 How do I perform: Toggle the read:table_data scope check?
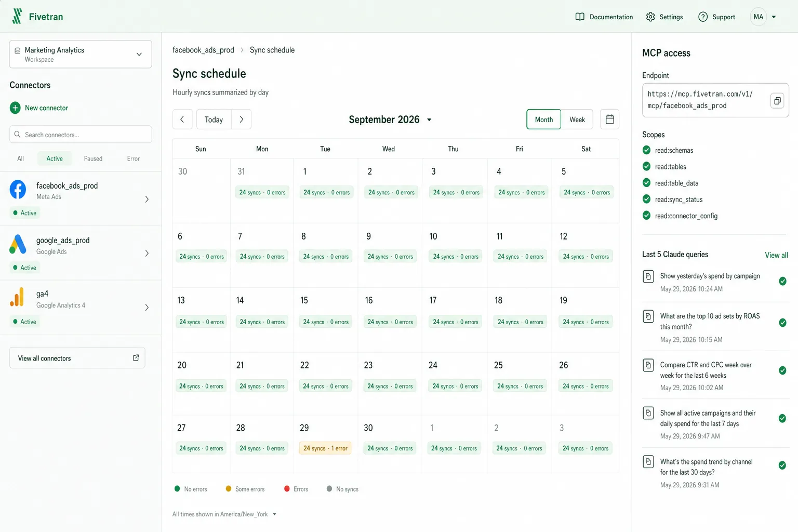(x=646, y=183)
